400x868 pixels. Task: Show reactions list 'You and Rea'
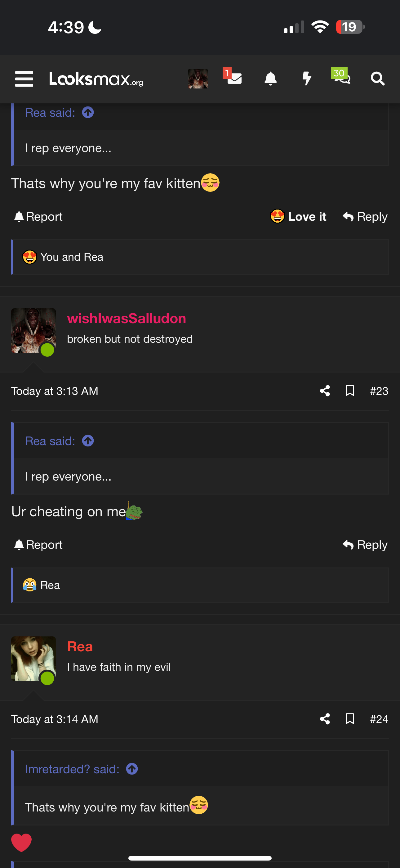click(71, 257)
